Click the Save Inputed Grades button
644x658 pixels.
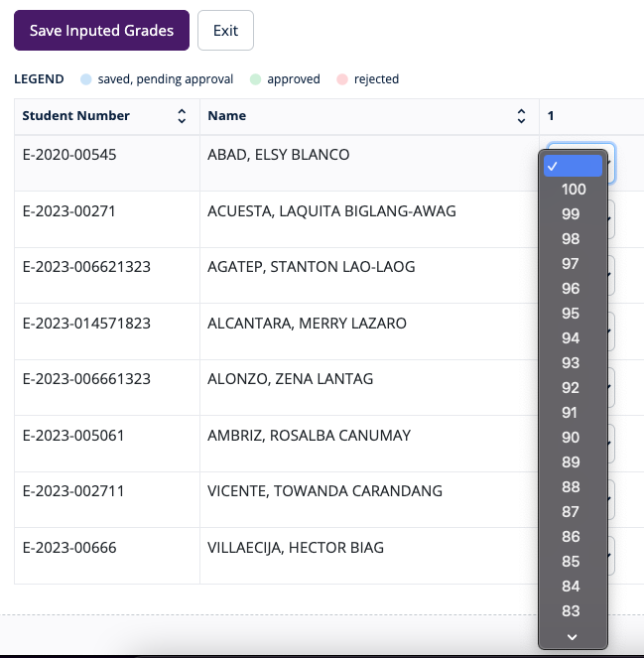pyautogui.click(x=101, y=31)
